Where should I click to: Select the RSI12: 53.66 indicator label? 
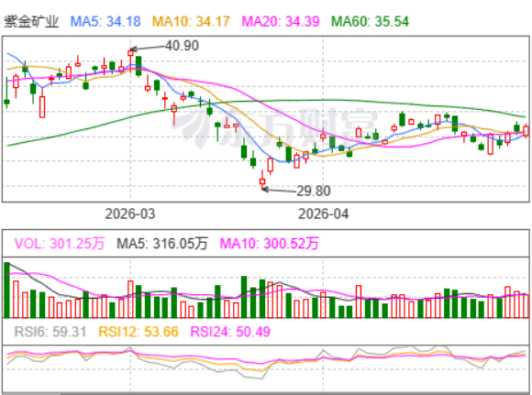[x=139, y=332]
